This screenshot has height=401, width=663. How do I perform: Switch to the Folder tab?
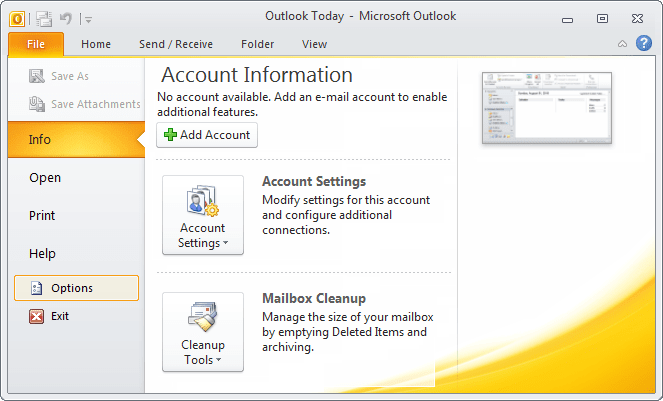coord(258,44)
